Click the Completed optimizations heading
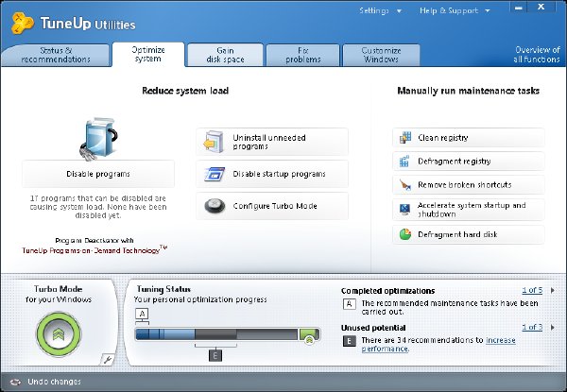Viewport: 567px width, 392px height. [387, 291]
